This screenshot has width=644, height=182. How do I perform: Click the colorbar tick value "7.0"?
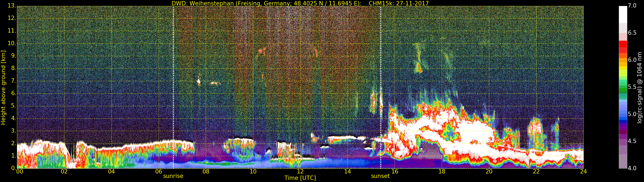point(632,6)
